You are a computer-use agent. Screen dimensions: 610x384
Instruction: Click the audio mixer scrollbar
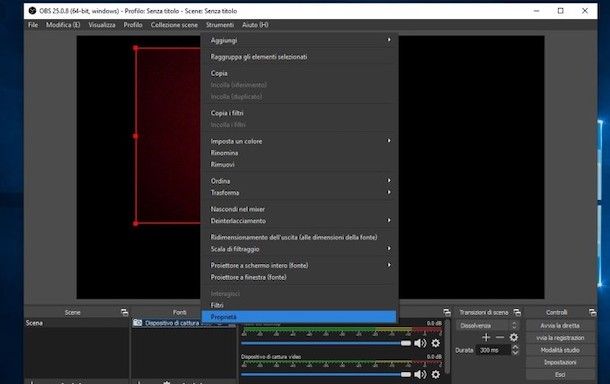click(x=447, y=347)
